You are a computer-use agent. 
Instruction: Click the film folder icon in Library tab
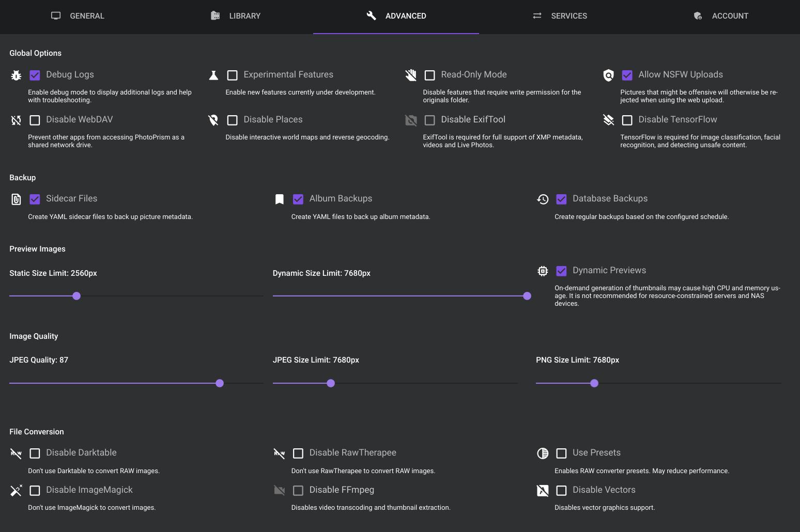(x=215, y=16)
